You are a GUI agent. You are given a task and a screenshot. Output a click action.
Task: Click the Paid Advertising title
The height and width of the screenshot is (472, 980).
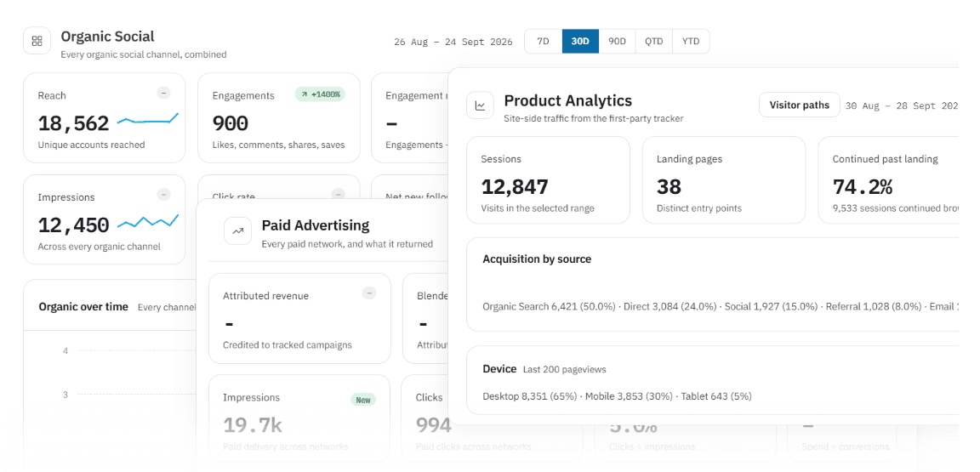[316, 225]
